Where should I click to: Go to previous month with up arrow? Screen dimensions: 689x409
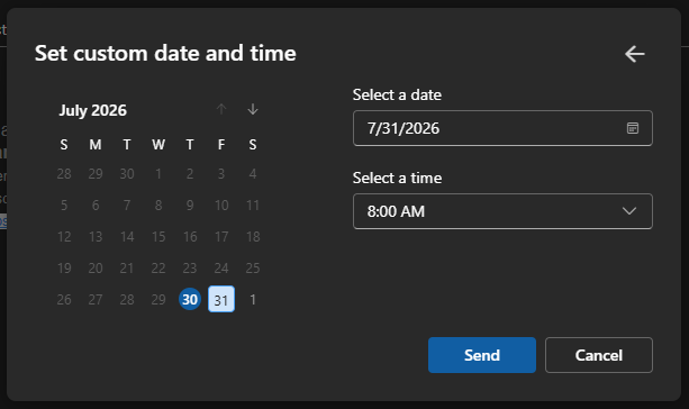pos(221,109)
